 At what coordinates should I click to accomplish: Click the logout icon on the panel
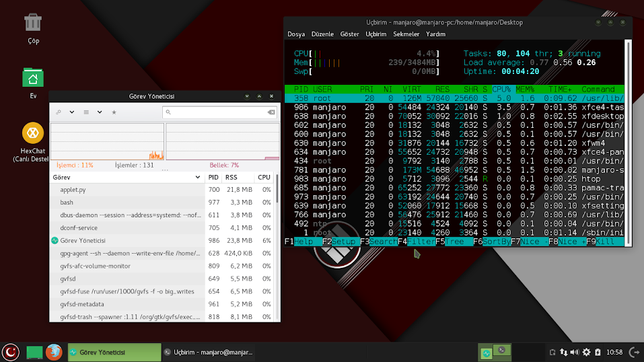click(x=635, y=352)
